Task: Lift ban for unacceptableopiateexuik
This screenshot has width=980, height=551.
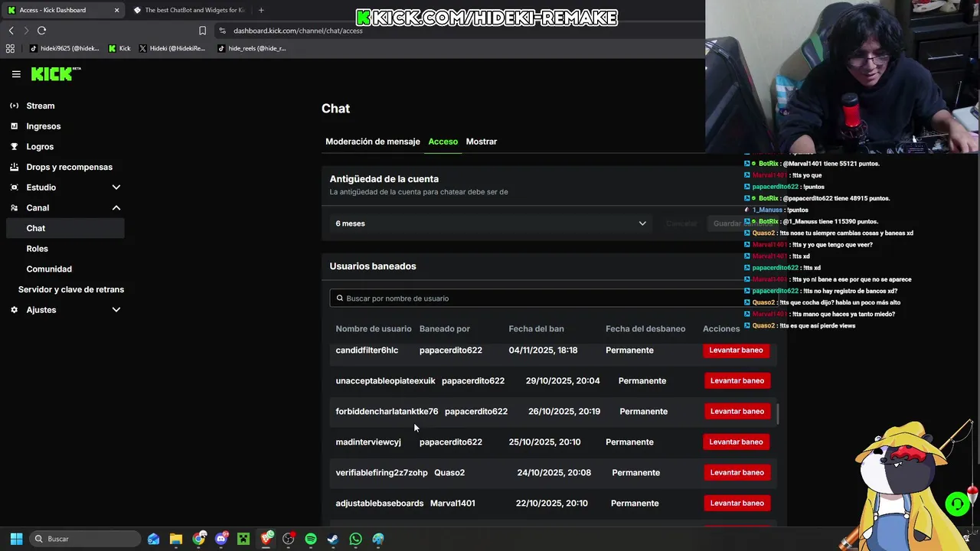Action: pyautogui.click(x=737, y=380)
